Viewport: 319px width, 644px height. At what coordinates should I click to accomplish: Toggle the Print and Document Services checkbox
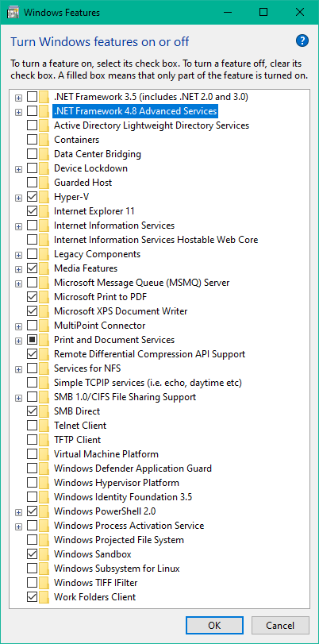(x=32, y=340)
